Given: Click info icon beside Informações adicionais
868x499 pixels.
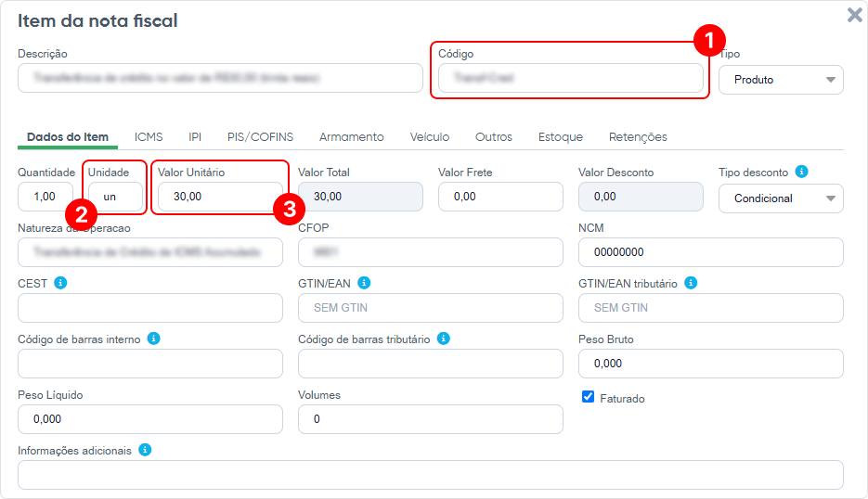Looking at the screenshot, I should tap(145, 450).
